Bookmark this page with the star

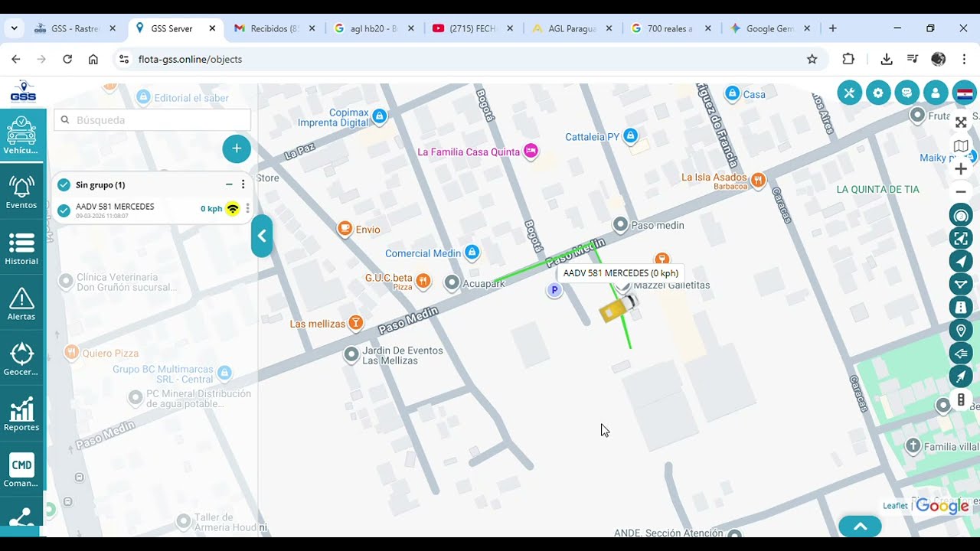coord(812,59)
